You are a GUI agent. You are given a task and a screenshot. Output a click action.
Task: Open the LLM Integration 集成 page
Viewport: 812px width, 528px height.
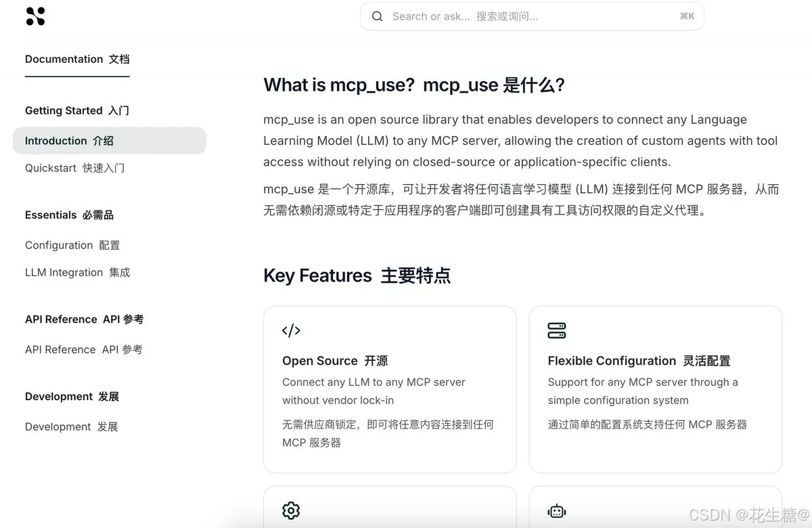tap(77, 272)
